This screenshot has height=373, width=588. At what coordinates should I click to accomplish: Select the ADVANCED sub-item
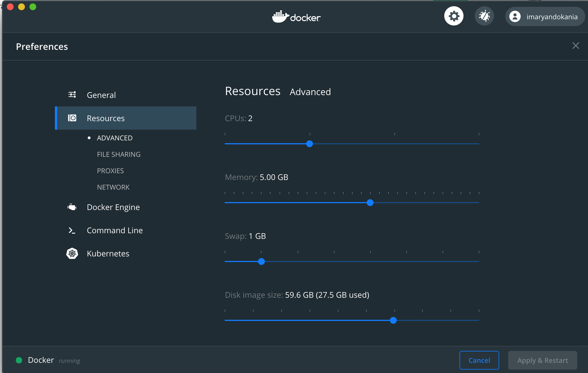[115, 138]
